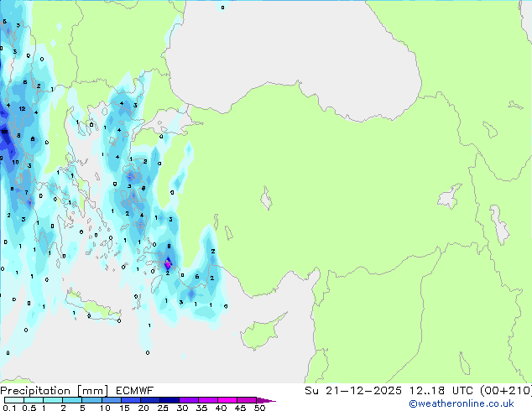Viewport: 532px width, 411px height.
Task: Select the 45–50 mm legend color box
Action: click(247, 400)
